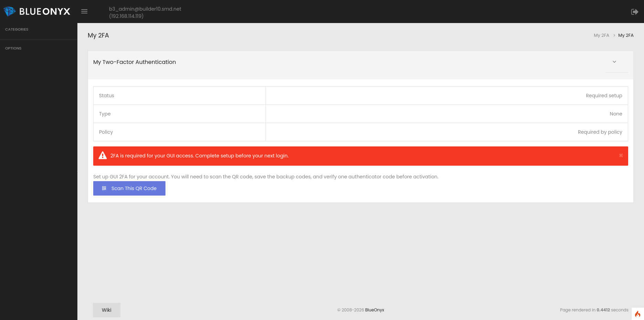Click the b3_admin server hostname text
This screenshot has height=320, width=644.
pyautogui.click(x=145, y=9)
